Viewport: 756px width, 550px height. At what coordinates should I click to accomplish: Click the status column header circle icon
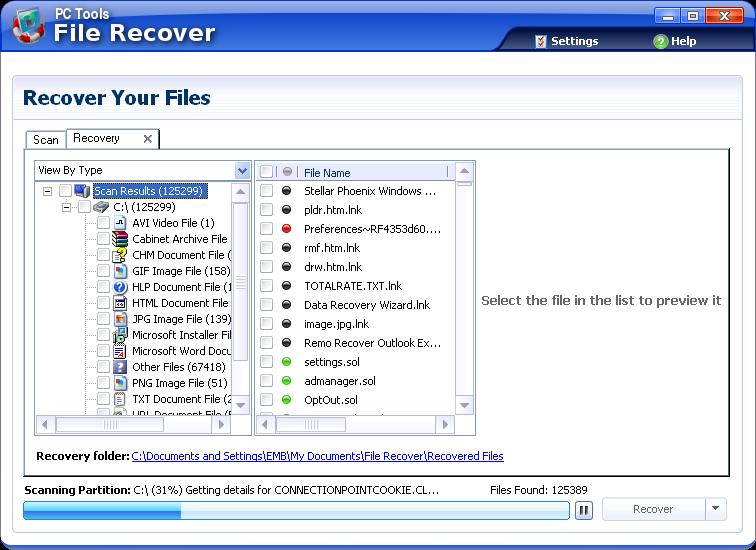tap(287, 172)
